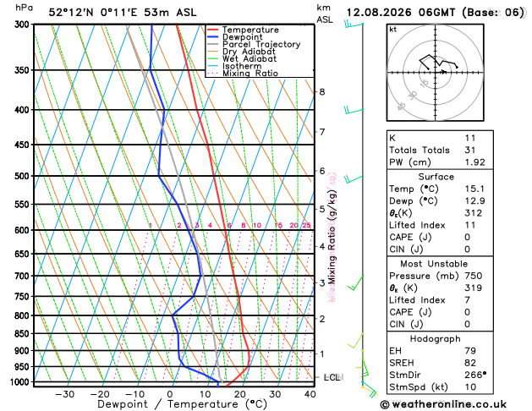532x411 pixels.
Task: Click the surface theta-e value 312
Action: coord(474,213)
